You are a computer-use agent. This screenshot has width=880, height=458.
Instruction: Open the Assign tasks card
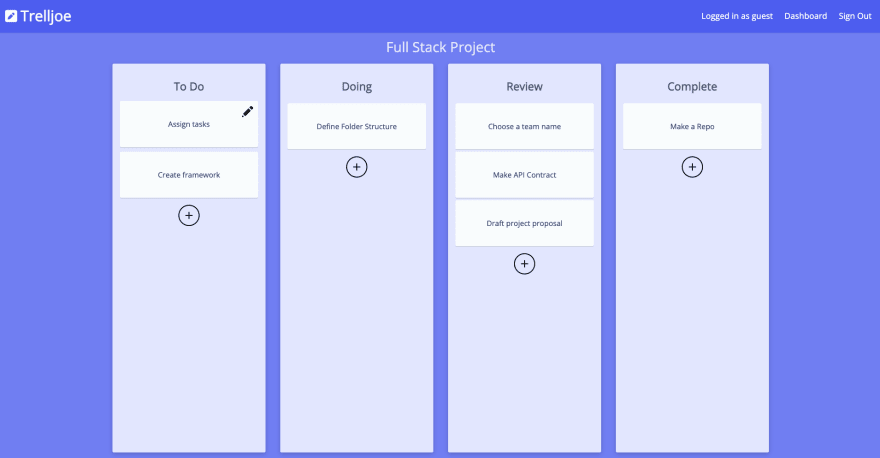(x=189, y=124)
